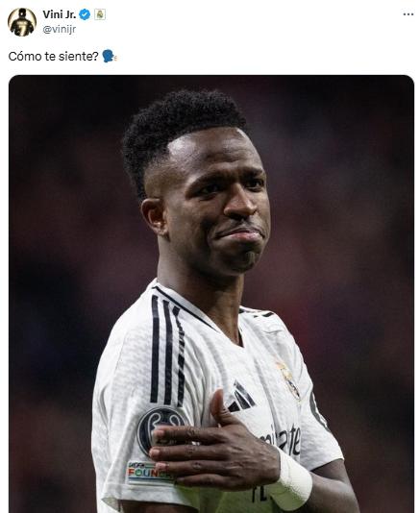The width and height of the screenshot is (420, 513).
Task: Click the Adidas logo on the jersey
Action: coord(241,398)
